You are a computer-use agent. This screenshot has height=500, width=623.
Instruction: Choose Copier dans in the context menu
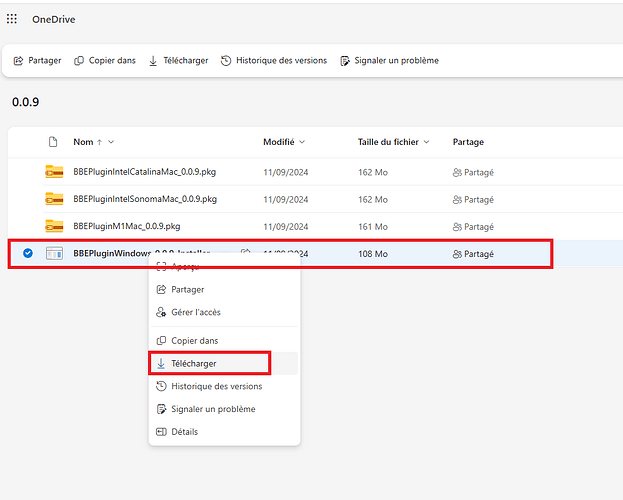pyautogui.click(x=224, y=341)
